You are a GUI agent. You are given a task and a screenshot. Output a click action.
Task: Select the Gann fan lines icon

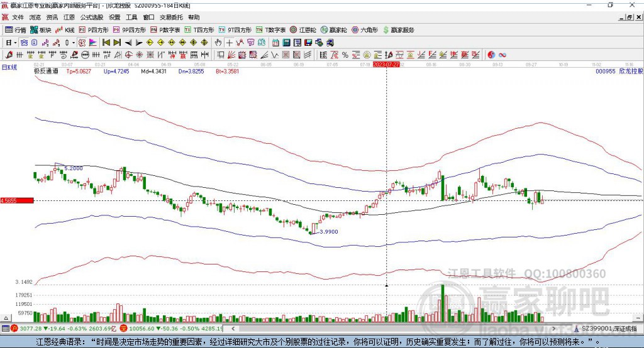(x=231, y=55)
